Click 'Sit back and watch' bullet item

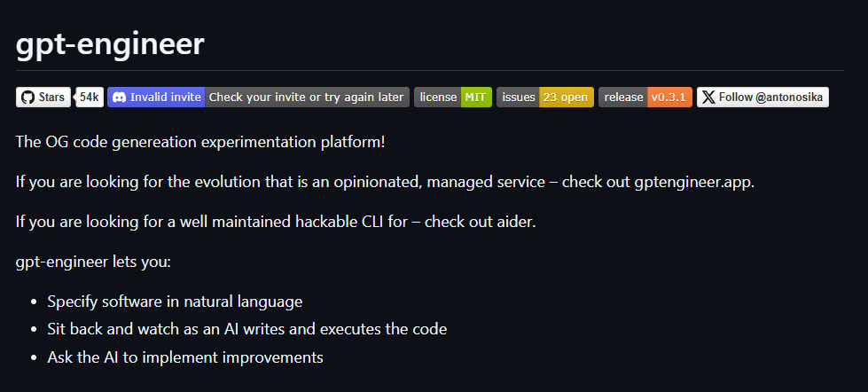tap(246, 329)
